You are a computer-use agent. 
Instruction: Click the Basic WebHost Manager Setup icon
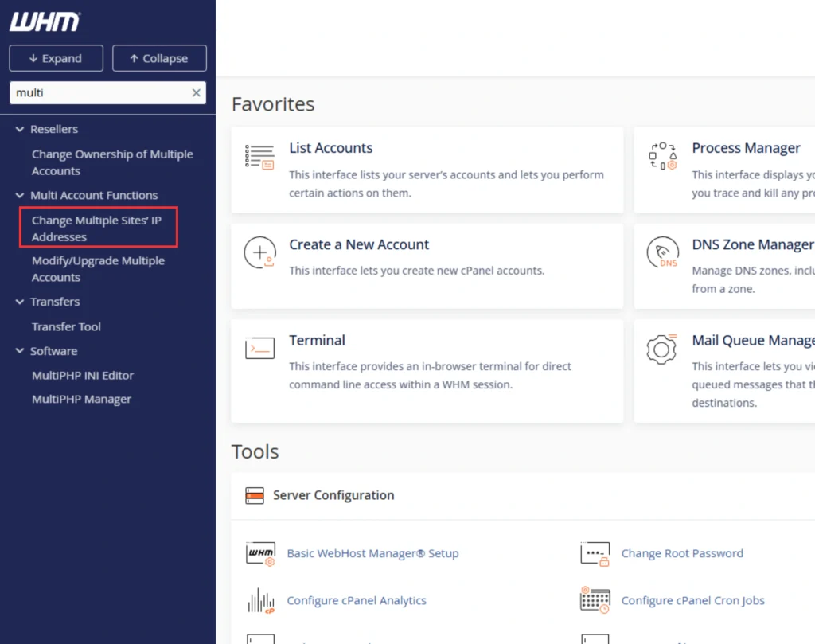point(260,553)
